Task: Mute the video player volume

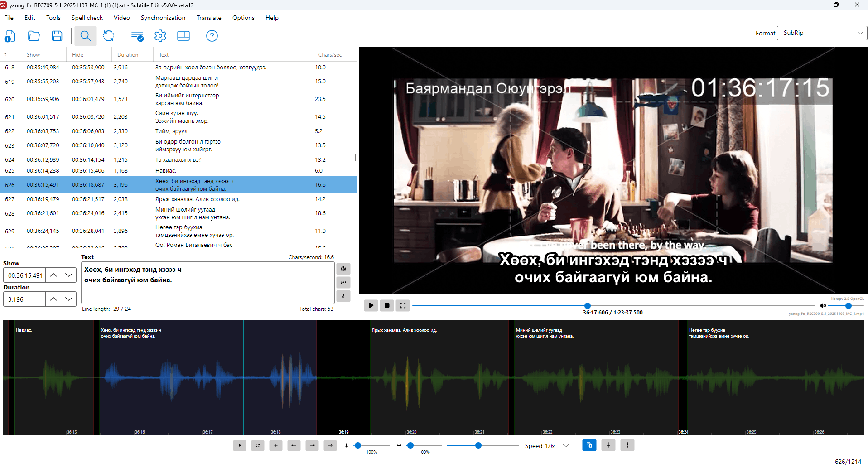Action: pyautogui.click(x=823, y=305)
